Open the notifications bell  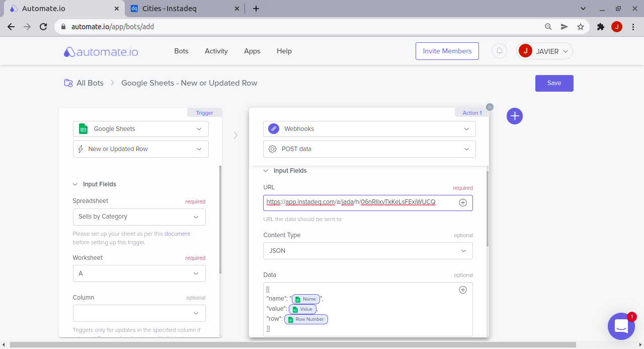coord(499,51)
